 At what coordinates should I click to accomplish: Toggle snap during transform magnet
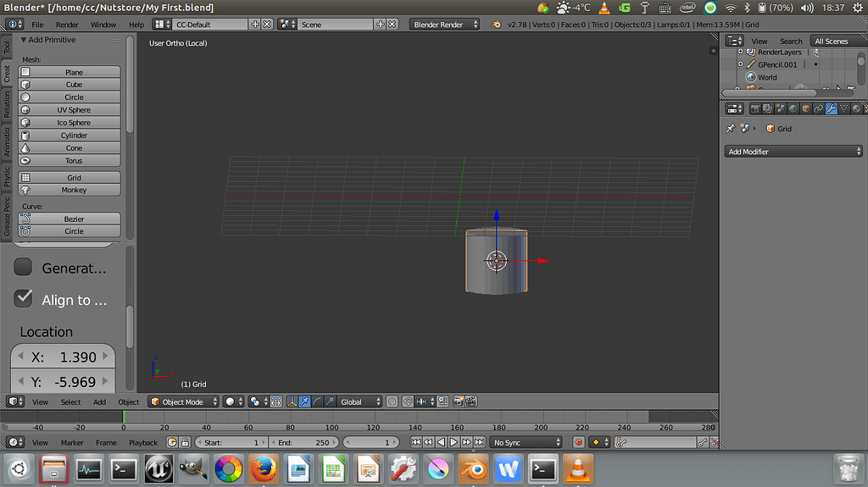pyautogui.click(x=408, y=401)
